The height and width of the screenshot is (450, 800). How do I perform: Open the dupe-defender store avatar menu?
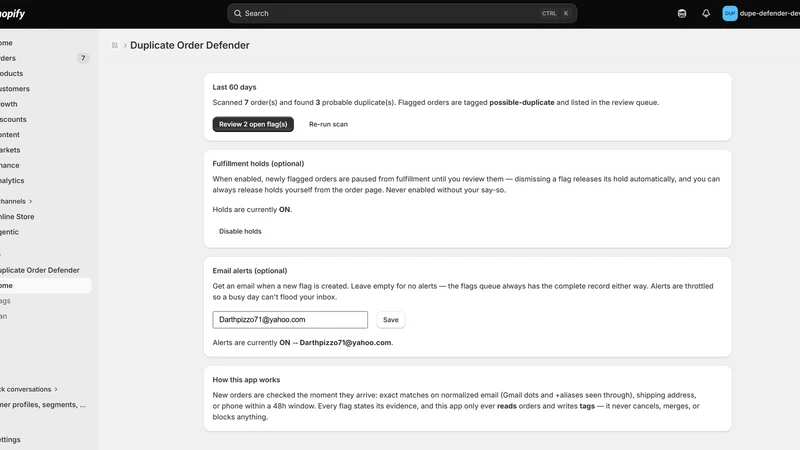pyautogui.click(x=730, y=13)
